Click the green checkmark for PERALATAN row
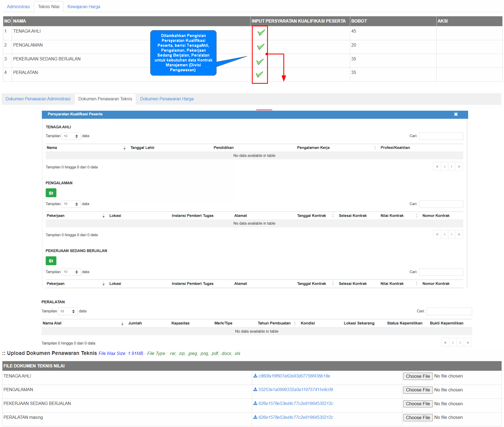The image size is (504, 427). [x=259, y=74]
